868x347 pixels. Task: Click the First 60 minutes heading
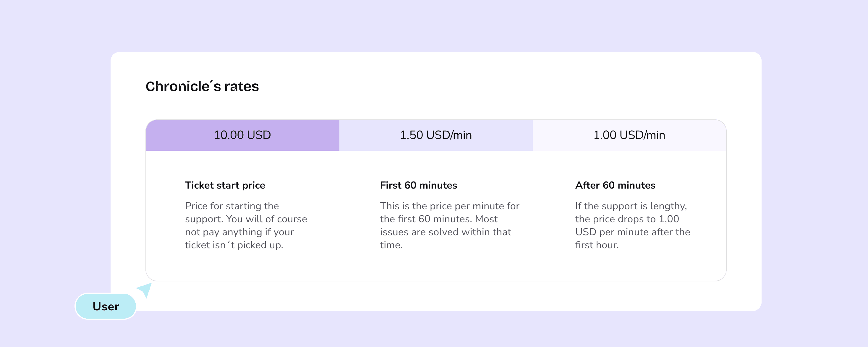[x=419, y=185]
